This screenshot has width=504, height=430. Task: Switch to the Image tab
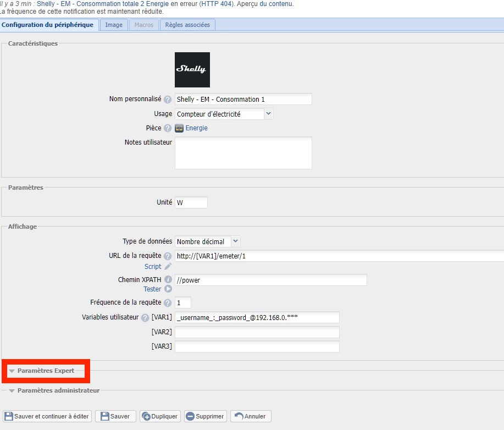pyautogui.click(x=114, y=25)
